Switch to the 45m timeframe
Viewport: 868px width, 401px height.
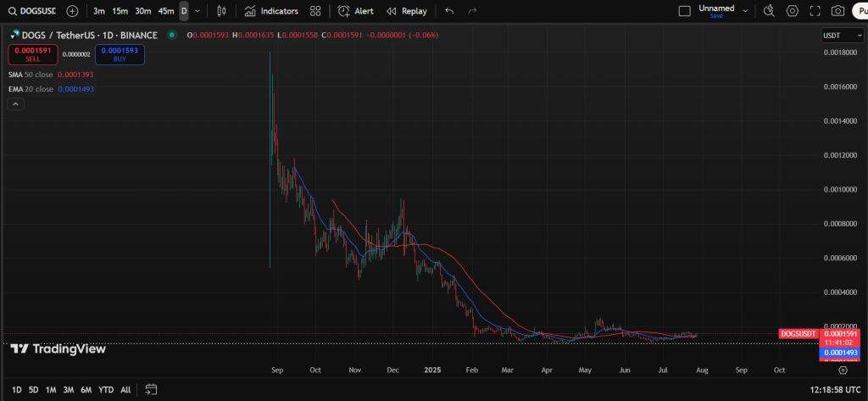pyautogui.click(x=166, y=11)
